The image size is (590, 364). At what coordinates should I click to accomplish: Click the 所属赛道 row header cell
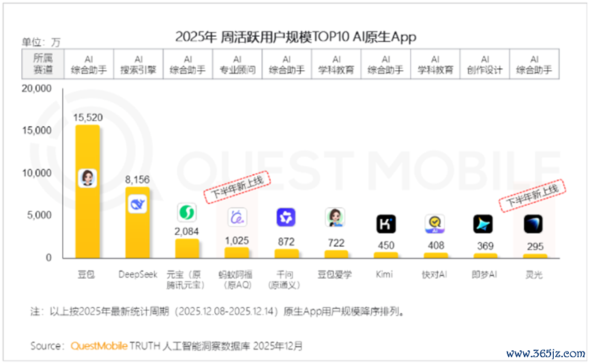click(42, 65)
